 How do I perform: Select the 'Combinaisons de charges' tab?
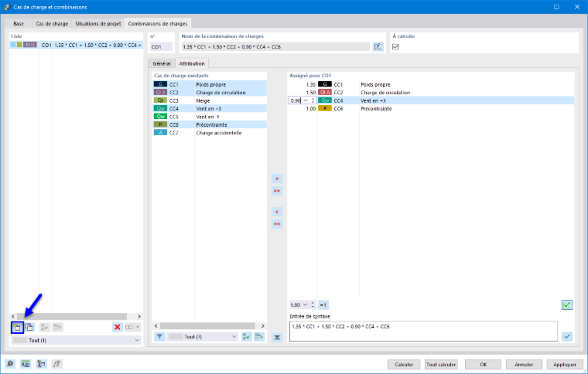coord(158,24)
